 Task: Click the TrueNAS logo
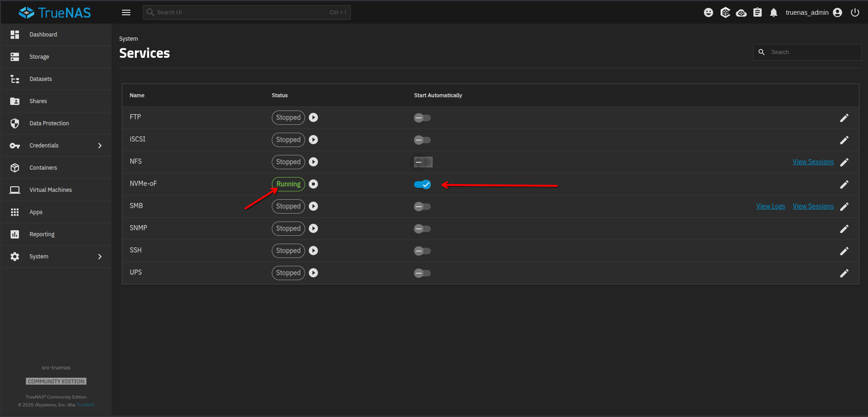[55, 12]
